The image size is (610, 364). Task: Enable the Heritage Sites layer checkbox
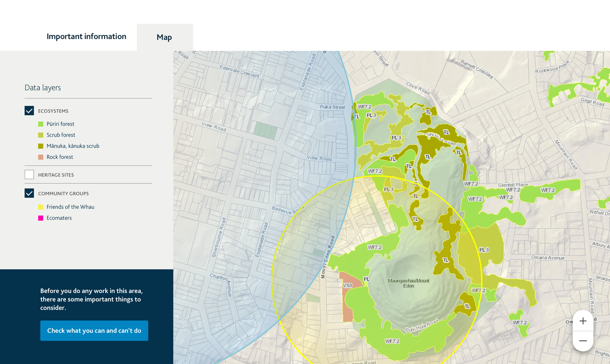[x=29, y=174]
